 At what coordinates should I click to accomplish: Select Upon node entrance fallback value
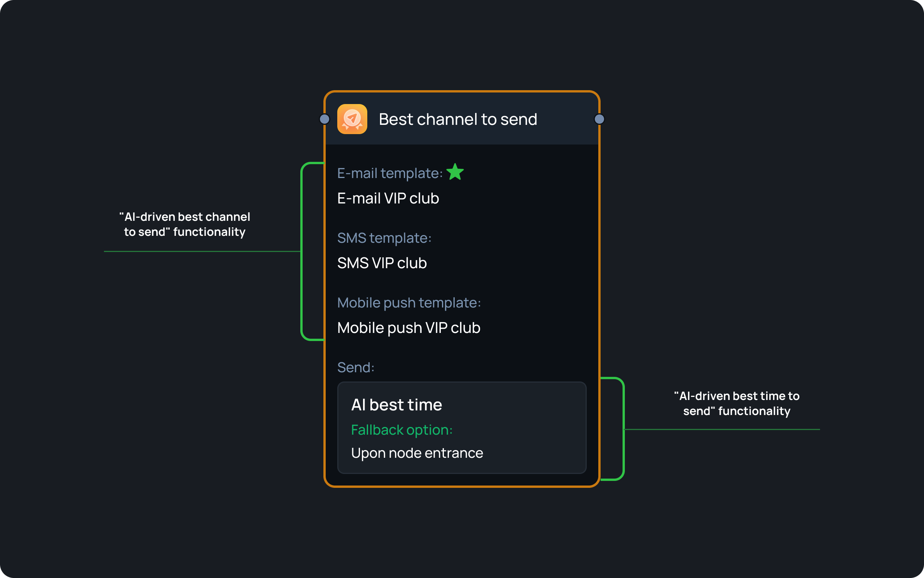pyautogui.click(x=417, y=453)
